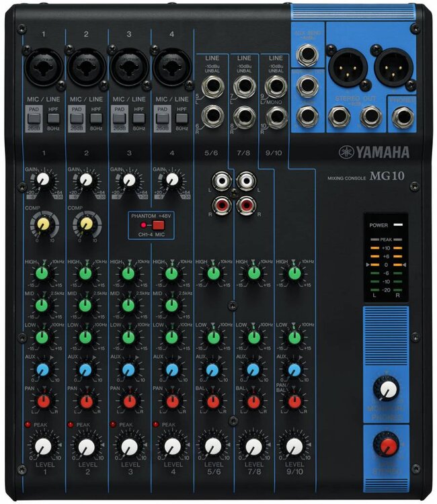The height and width of the screenshot is (504, 437).
Task: Click the white LEVEL knob for channel 5/6
Action: tap(213, 446)
